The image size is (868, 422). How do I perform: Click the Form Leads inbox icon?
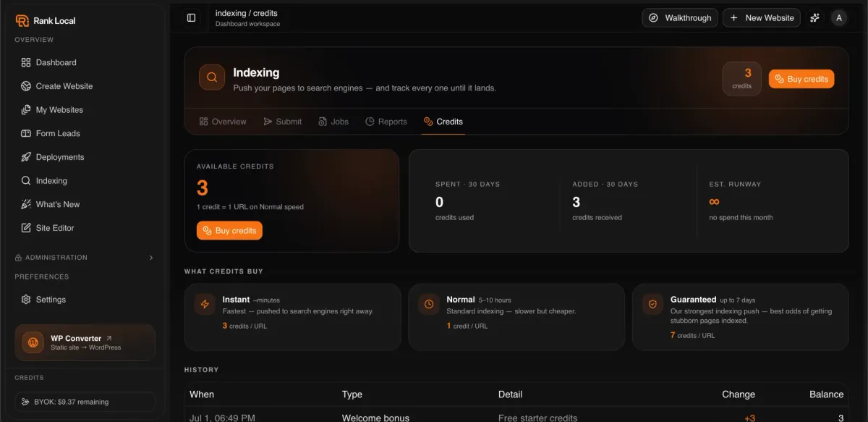coord(26,133)
